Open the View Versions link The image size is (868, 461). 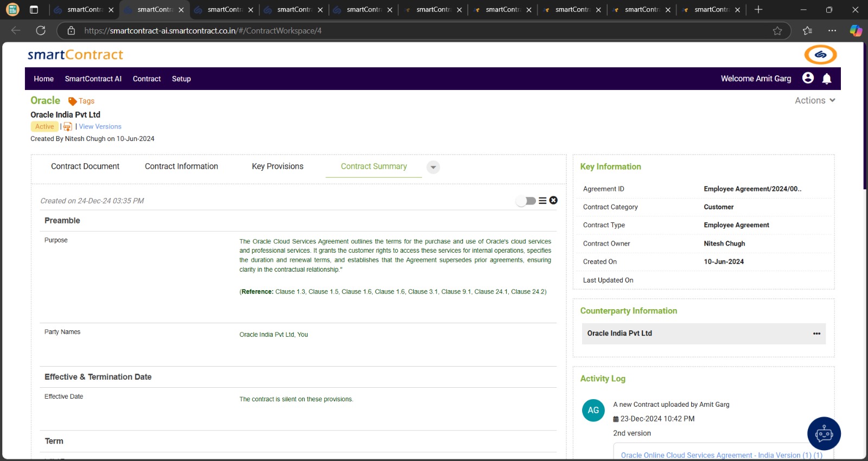click(100, 126)
